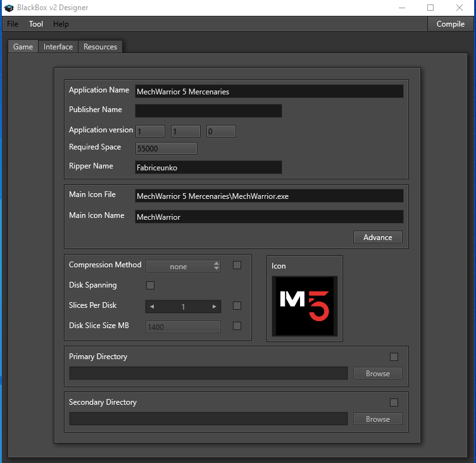Enable the Secondary Directory checkbox
This screenshot has width=476, height=463.
point(394,403)
